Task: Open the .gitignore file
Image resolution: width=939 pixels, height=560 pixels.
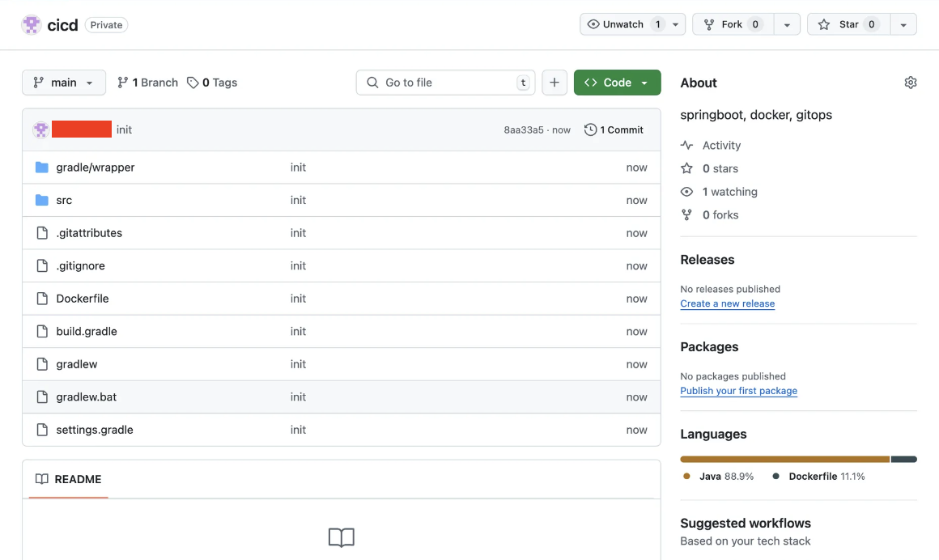Action: click(80, 266)
